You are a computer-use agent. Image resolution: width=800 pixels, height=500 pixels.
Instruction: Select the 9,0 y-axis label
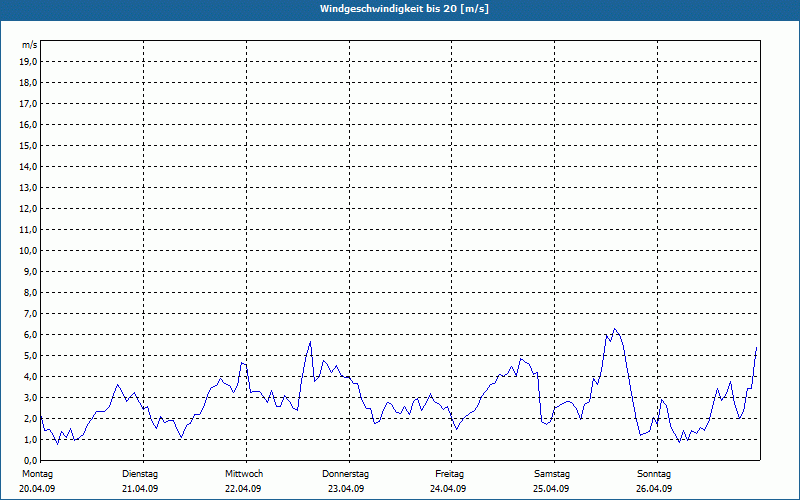click(x=30, y=271)
